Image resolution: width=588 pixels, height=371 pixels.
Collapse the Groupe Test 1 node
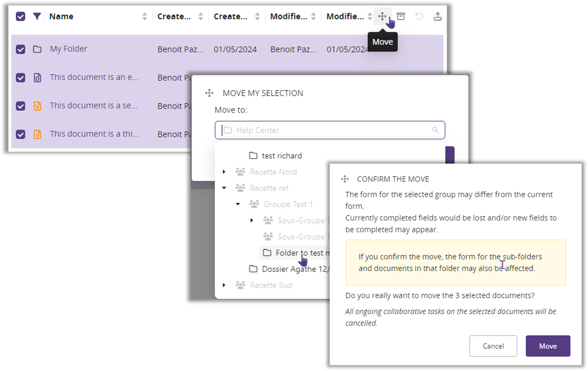pyautogui.click(x=238, y=204)
